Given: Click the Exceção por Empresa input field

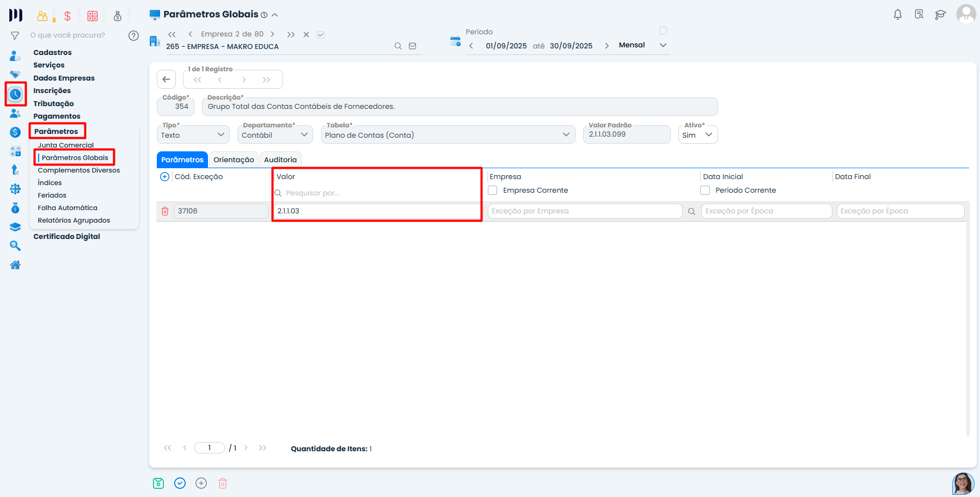Looking at the screenshot, I should (x=585, y=211).
